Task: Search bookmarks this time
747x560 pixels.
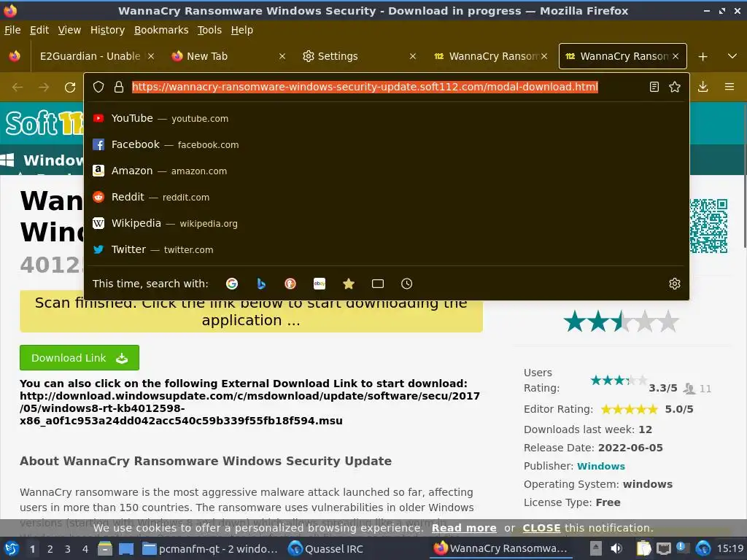Action: [x=349, y=284]
